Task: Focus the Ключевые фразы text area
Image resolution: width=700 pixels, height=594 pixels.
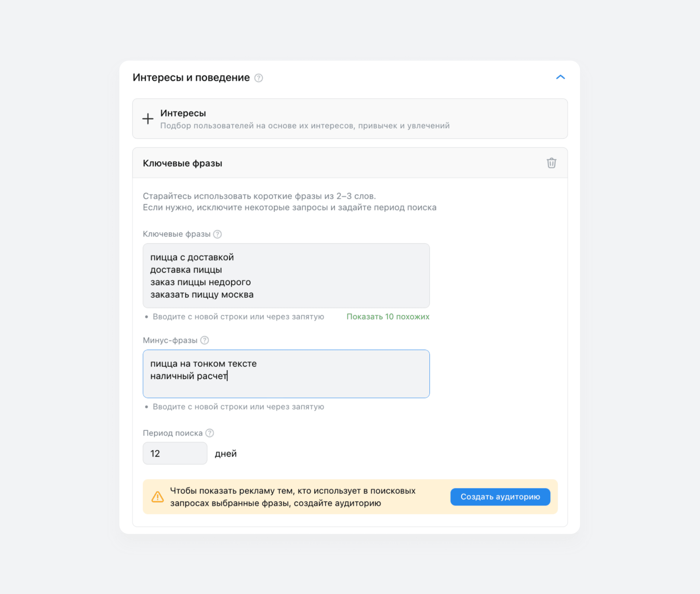Action: [x=286, y=276]
